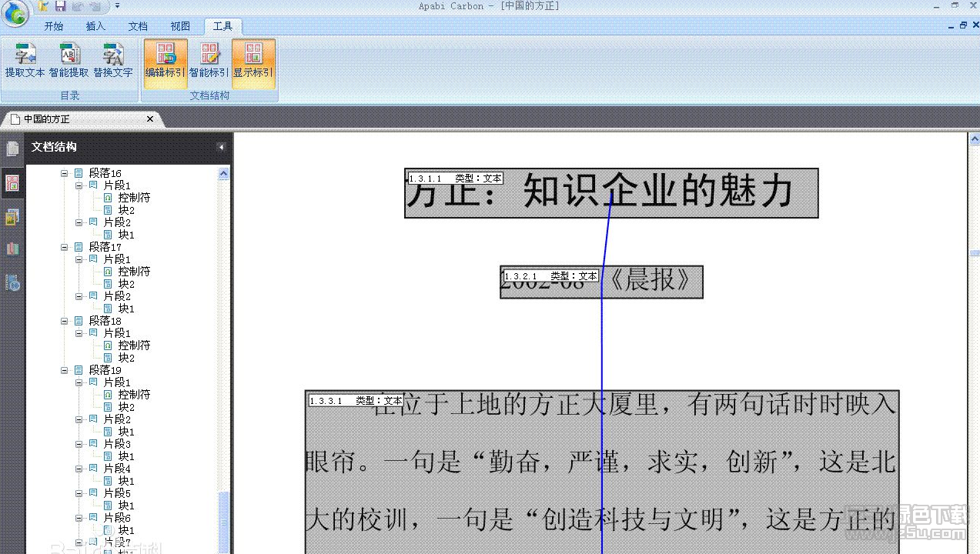Open the book icon panel in left sidebar
Viewport: 980px width, 554px height.
[x=12, y=249]
